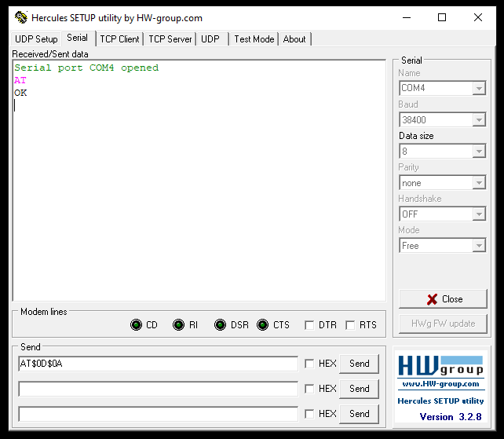Click the HWg FW update button

click(443, 324)
